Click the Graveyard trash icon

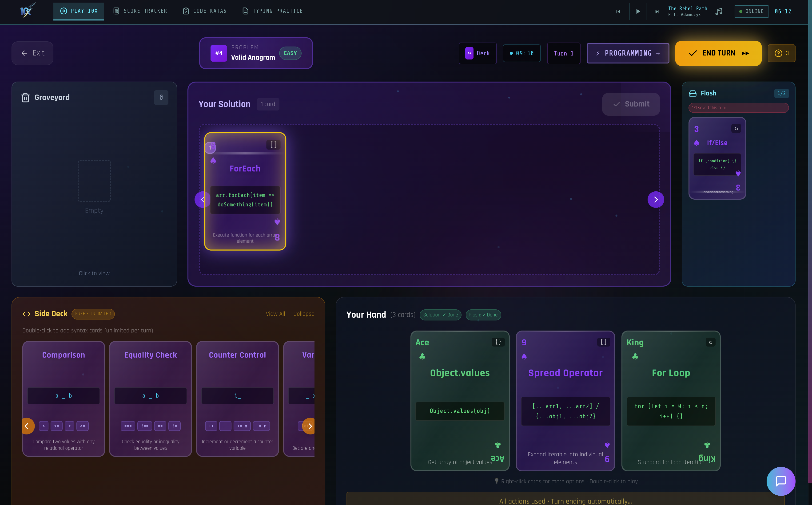[x=25, y=97]
